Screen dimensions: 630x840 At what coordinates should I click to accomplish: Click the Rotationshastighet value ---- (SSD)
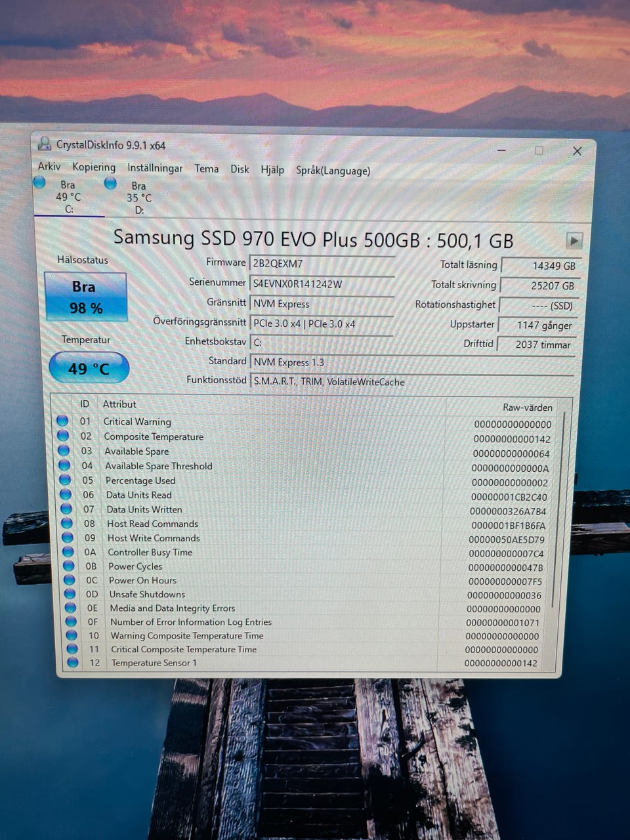[x=538, y=305]
